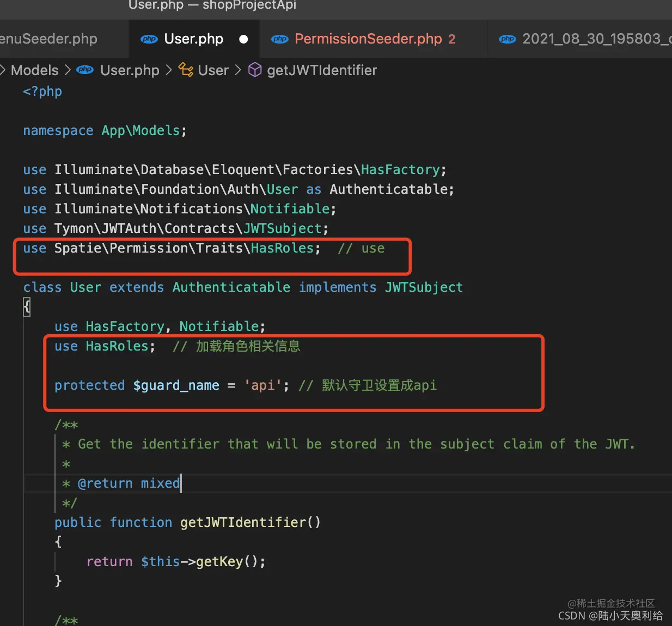Click Notifiable in the Notifications import line
This screenshot has width=672, height=626.
click(290, 209)
